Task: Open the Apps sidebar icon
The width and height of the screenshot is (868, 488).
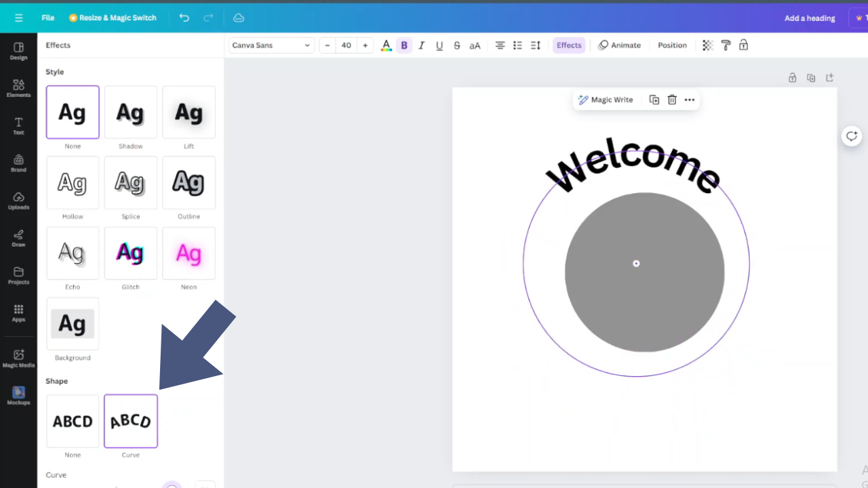Action: click(18, 312)
